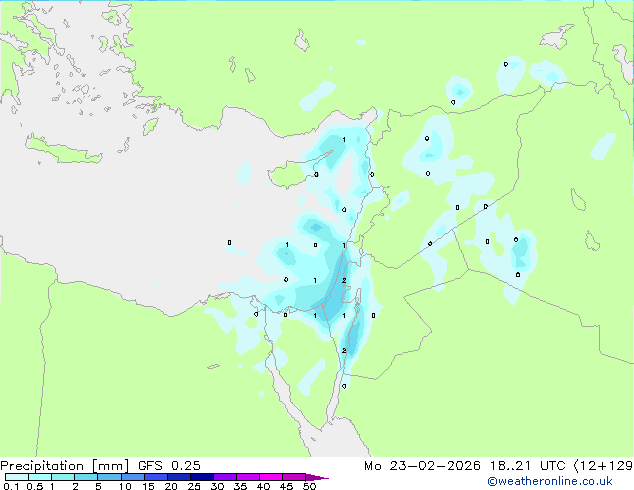Select the 5–10 mm legend color cell
Screen dimensions: 634x490
109,477
